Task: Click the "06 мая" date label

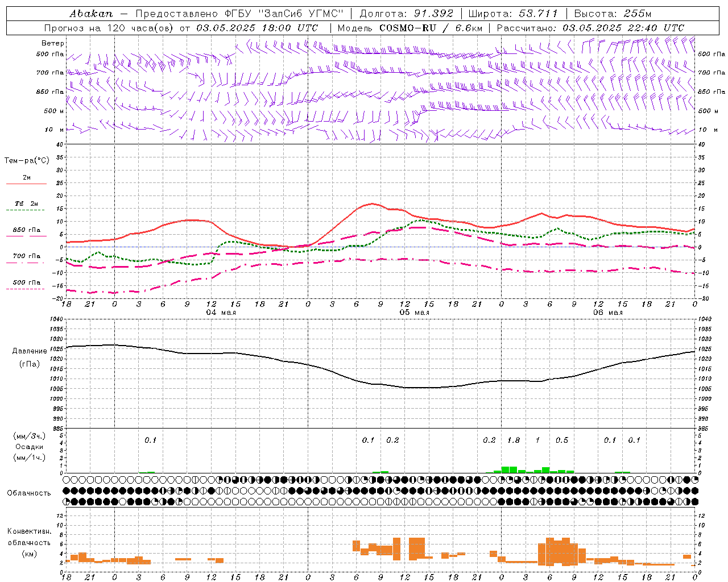Action: coord(608,313)
